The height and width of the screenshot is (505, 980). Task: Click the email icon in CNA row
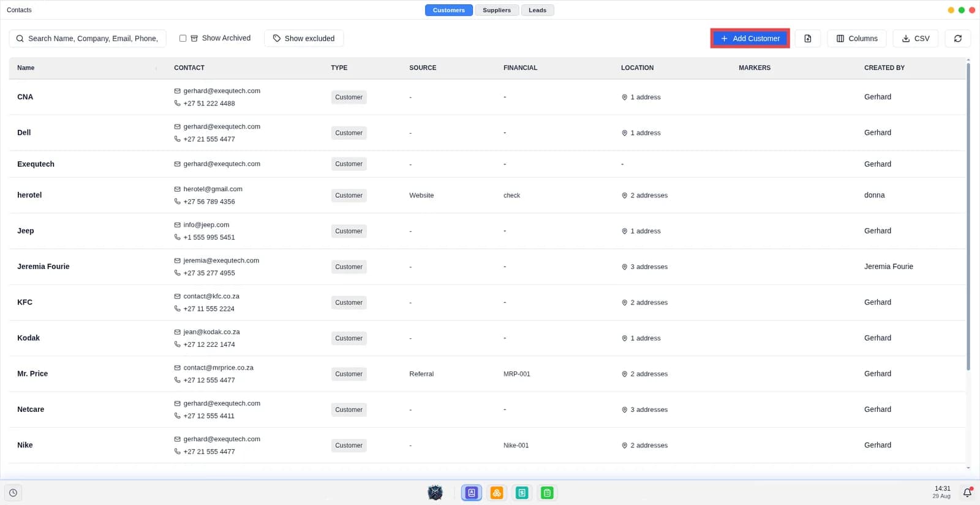pyautogui.click(x=177, y=91)
